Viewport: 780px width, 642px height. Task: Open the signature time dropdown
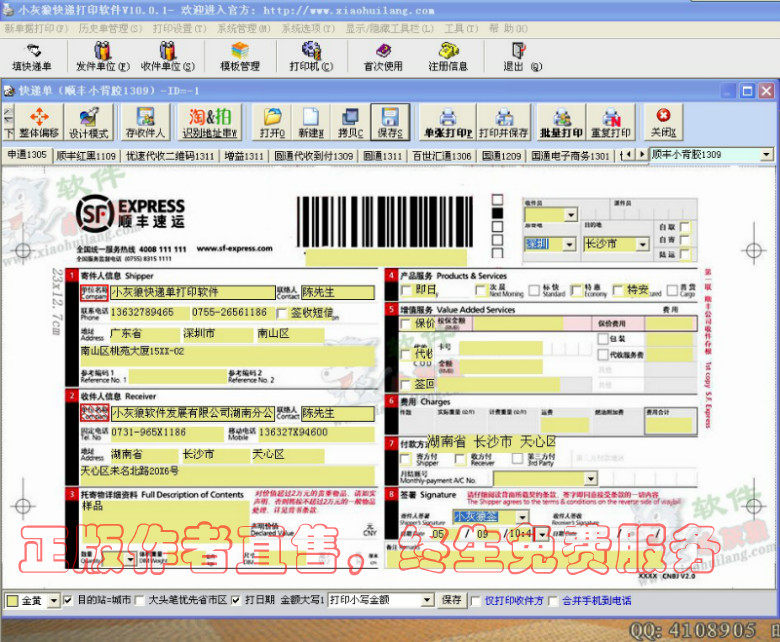click(x=542, y=535)
